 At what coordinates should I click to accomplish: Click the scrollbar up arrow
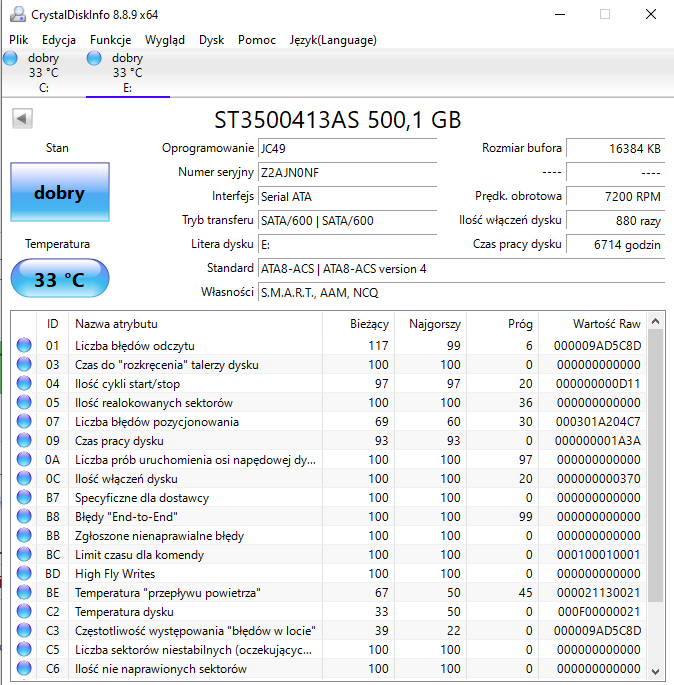[655, 322]
